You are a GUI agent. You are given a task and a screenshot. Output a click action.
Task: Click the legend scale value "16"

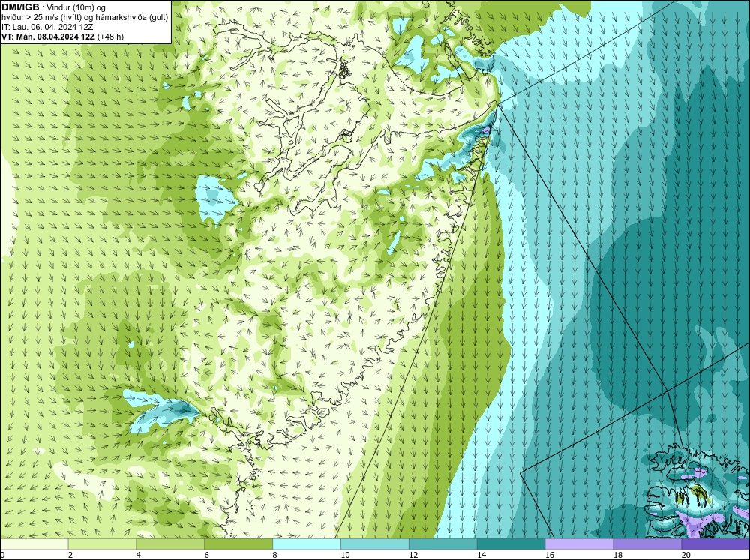click(x=550, y=555)
